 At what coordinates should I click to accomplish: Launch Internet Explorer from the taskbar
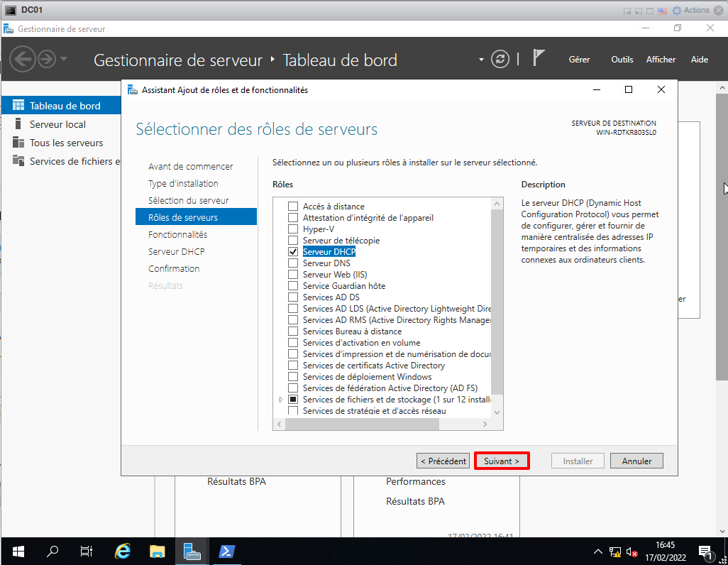tap(123, 552)
